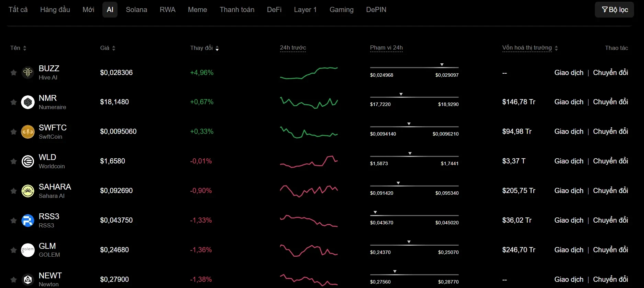Click the SAHARA 24h range slider bar
Viewport: 644px width, 288px height.
414,186
